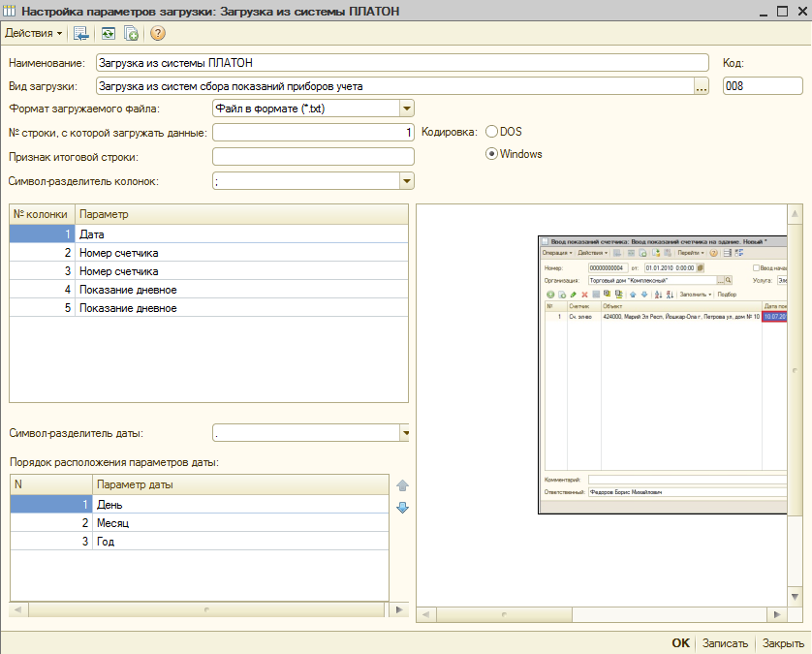The height and width of the screenshot is (654, 812).
Task: Open the Действия menu
Action: 33,33
